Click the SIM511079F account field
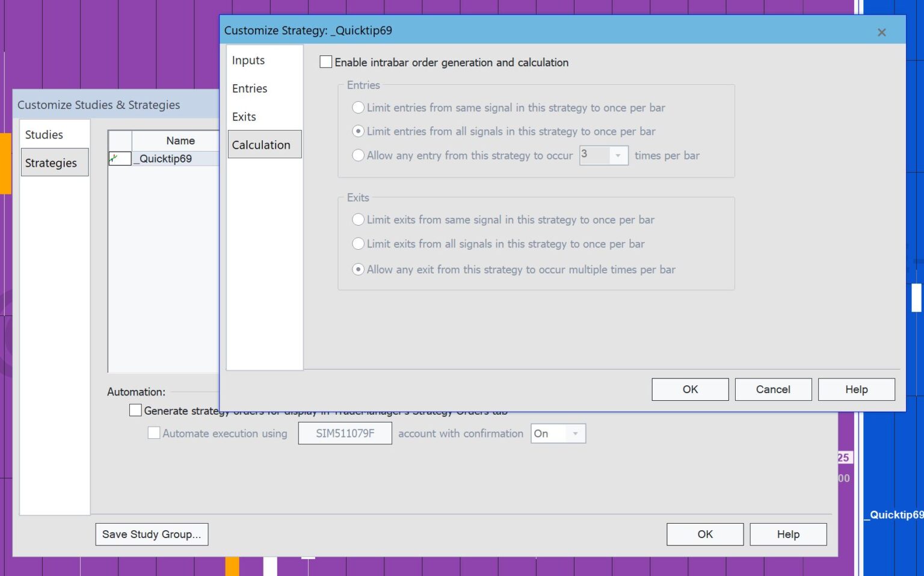 (345, 433)
